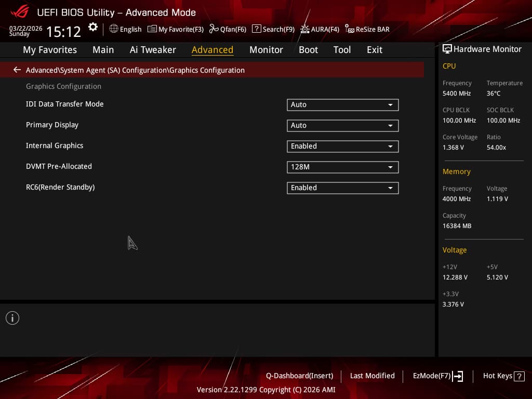The width and height of the screenshot is (532, 399).
Task: Expand RC6(Render Standby) dropdown
Action: pyautogui.click(x=343, y=188)
